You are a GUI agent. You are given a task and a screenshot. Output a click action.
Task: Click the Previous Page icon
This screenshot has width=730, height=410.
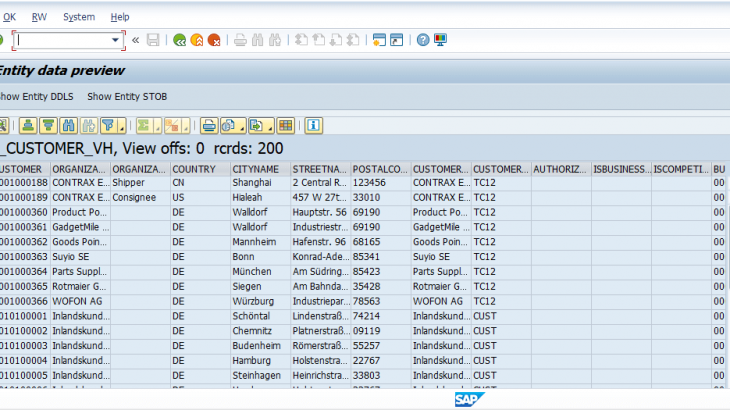318,40
